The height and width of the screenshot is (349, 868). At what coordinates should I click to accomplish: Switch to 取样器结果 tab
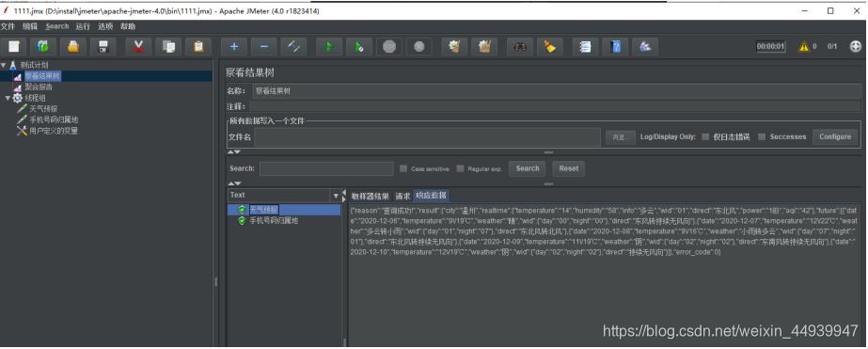tap(371, 196)
